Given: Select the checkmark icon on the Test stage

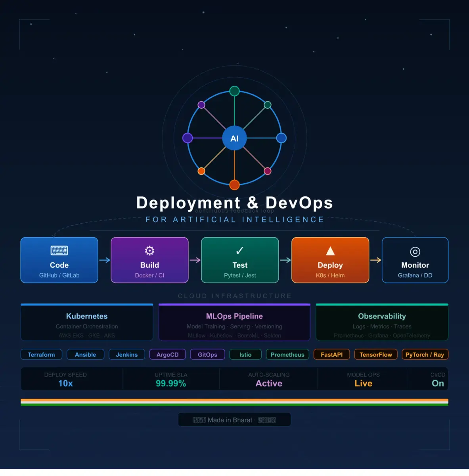Looking at the screenshot, I should pyautogui.click(x=239, y=250).
